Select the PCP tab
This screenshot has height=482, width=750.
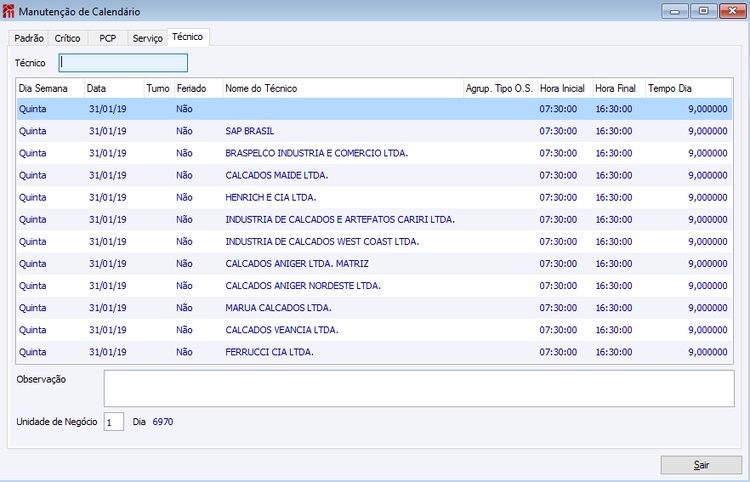108,38
